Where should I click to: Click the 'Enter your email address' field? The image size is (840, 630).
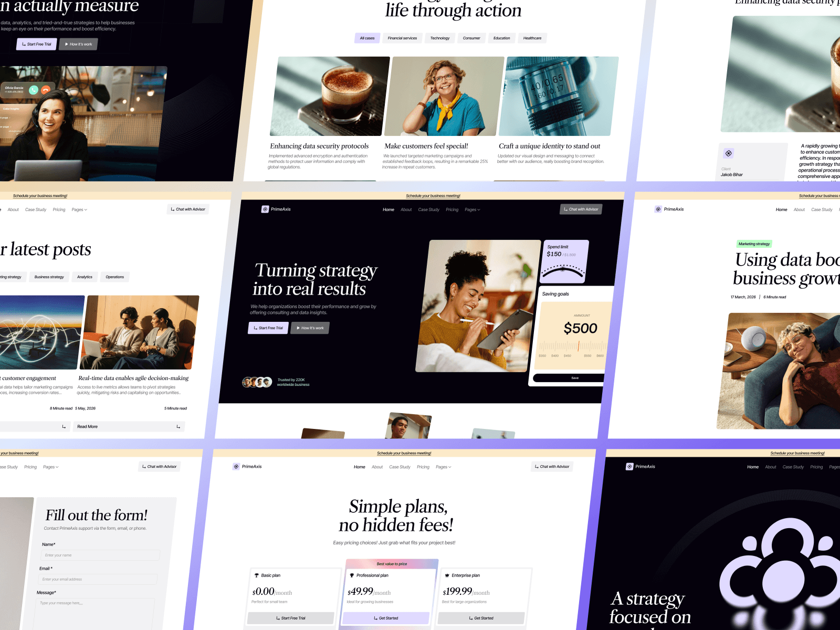point(98,579)
